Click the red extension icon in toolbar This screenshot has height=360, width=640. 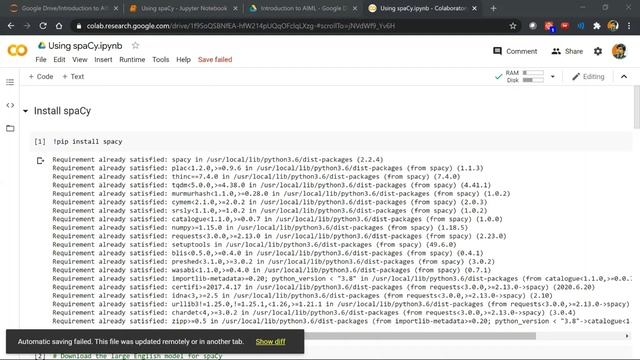pos(565,26)
